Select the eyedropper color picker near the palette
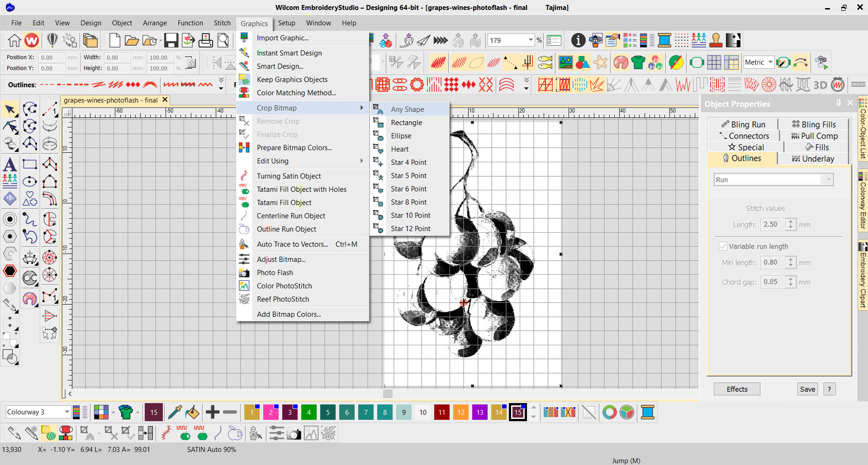 (175, 412)
